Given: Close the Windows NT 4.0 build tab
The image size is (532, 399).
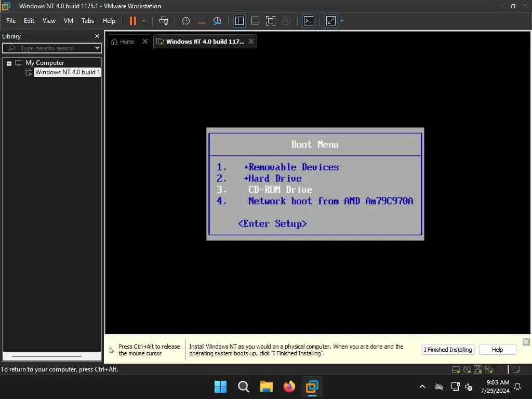Looking at the screenshot, I should tap(251, 42).
